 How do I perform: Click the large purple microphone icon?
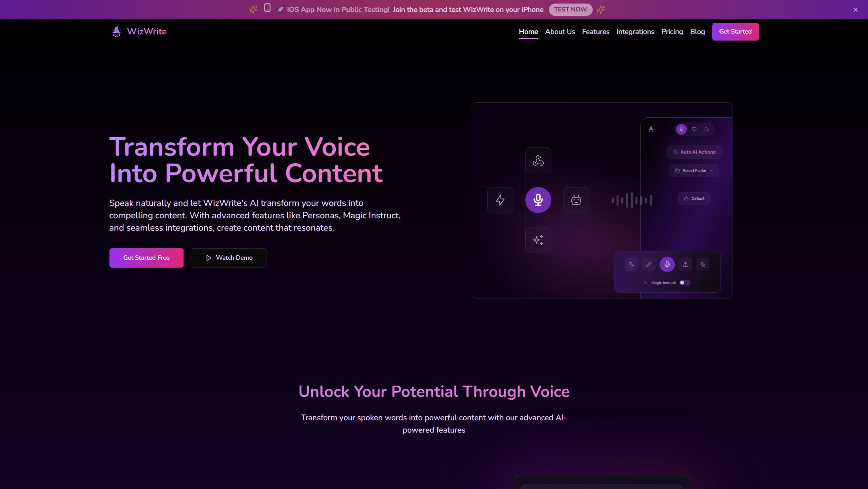538,200
